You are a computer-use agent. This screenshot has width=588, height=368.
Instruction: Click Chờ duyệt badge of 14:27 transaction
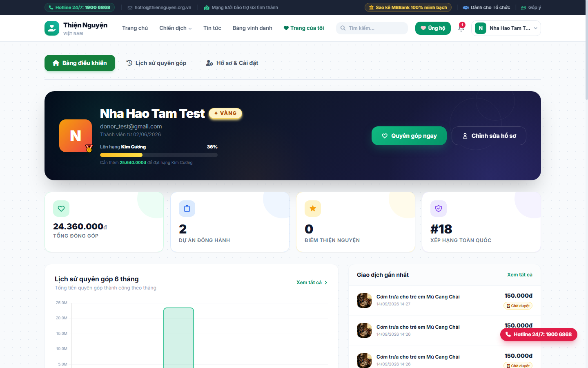(x=518, y=306)
